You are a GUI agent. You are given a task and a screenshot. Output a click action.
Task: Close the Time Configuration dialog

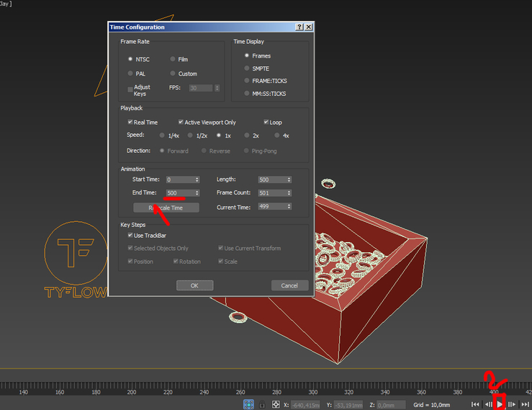pyautogui.click(x=308, y=27)
